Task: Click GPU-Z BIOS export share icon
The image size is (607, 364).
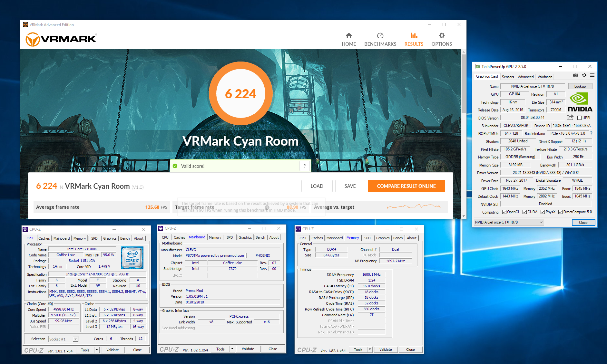Action: (570, 118)
